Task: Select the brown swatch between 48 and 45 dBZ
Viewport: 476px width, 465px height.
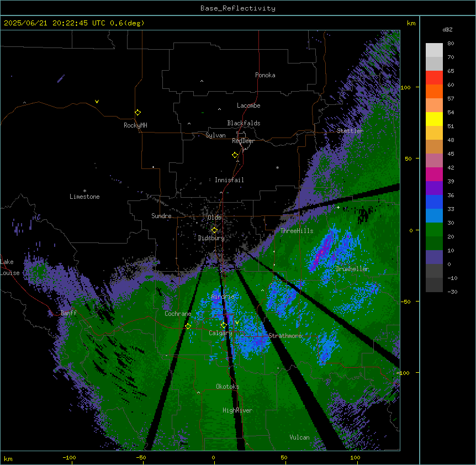Action: click(x=434, y=146)
